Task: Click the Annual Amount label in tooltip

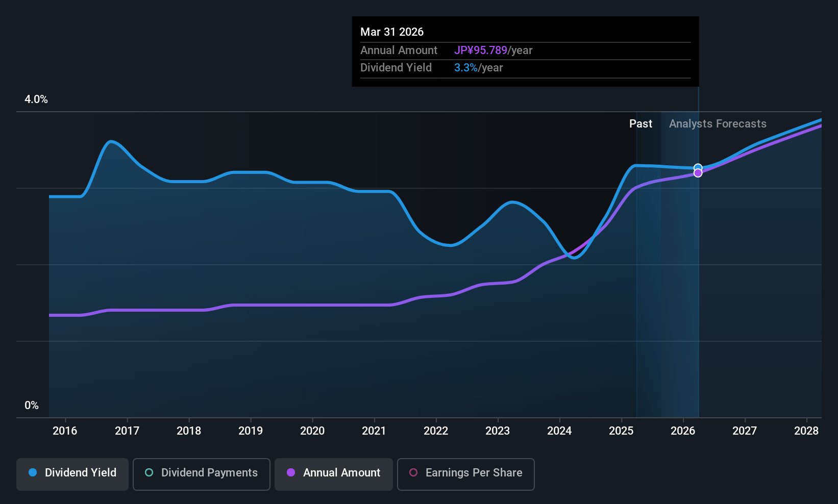Action: pyautogui.click(x=399, y=51)
